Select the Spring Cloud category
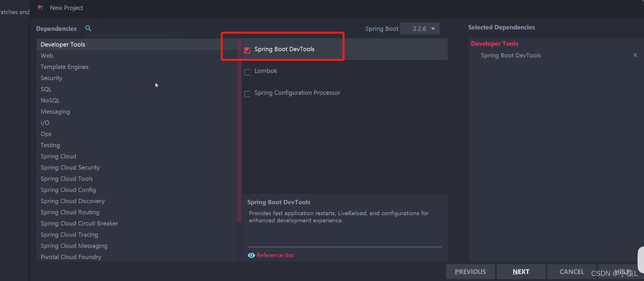Image resolution: width=644 pixels, height=281 pixels. tap(137, 156)
